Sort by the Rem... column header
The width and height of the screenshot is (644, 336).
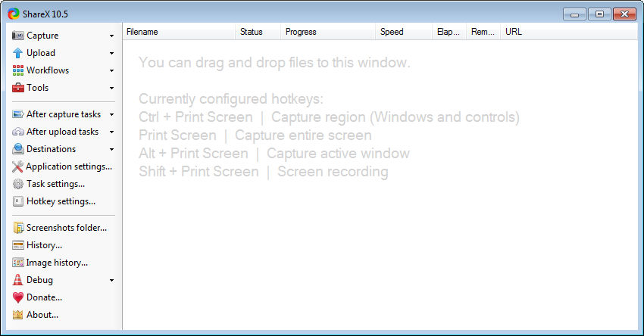(x=483, y=32)
